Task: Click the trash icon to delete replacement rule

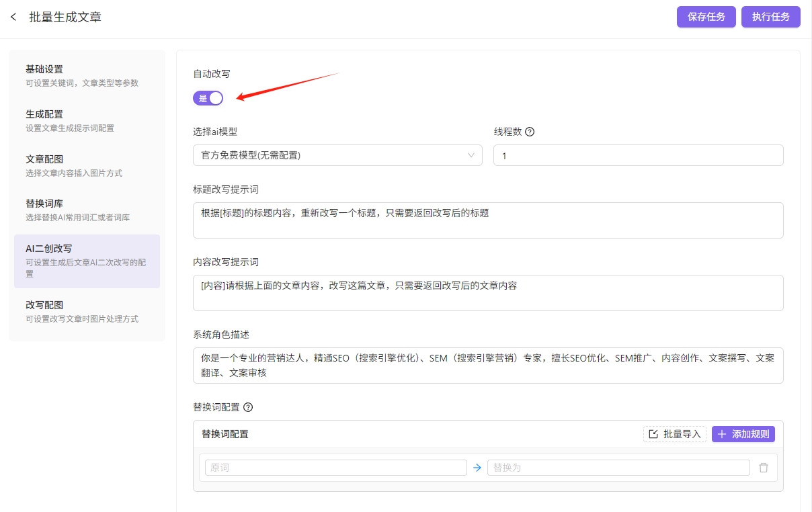Action: point(764,468)
